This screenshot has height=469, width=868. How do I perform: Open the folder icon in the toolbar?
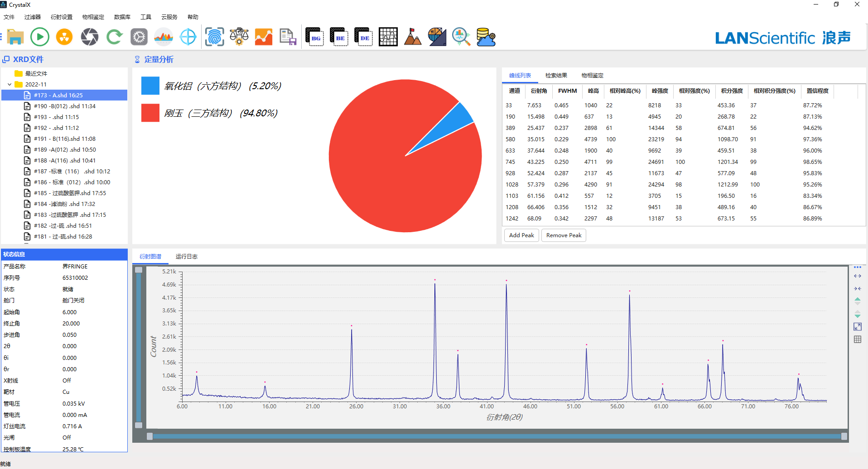(x=15, y=37)
